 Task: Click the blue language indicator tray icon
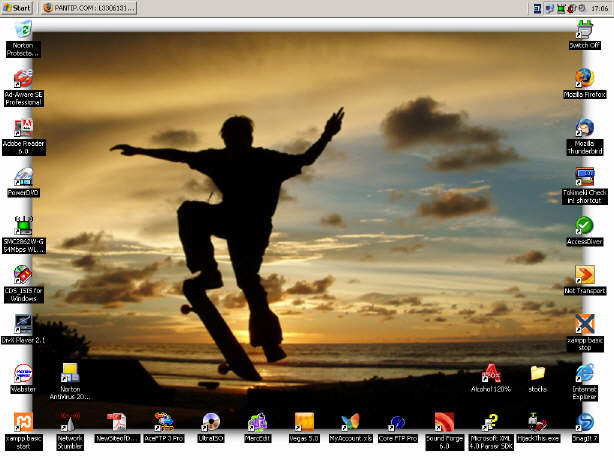coord(538,8)
